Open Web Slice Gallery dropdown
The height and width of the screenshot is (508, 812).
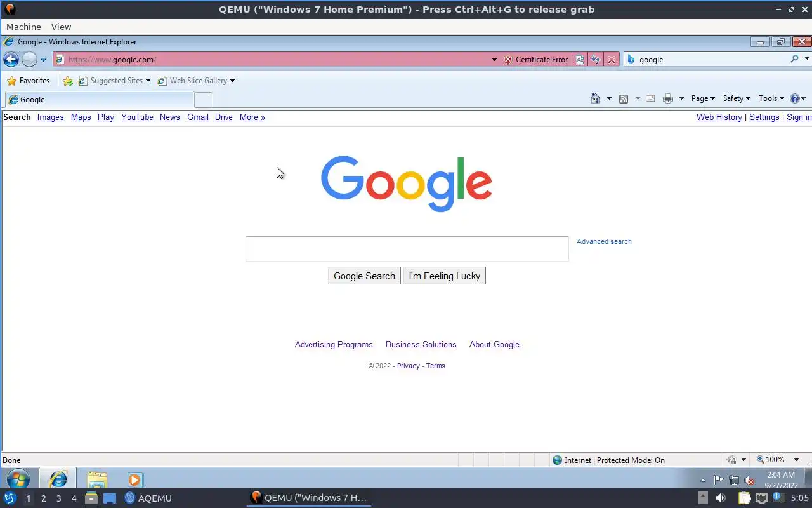196,81
